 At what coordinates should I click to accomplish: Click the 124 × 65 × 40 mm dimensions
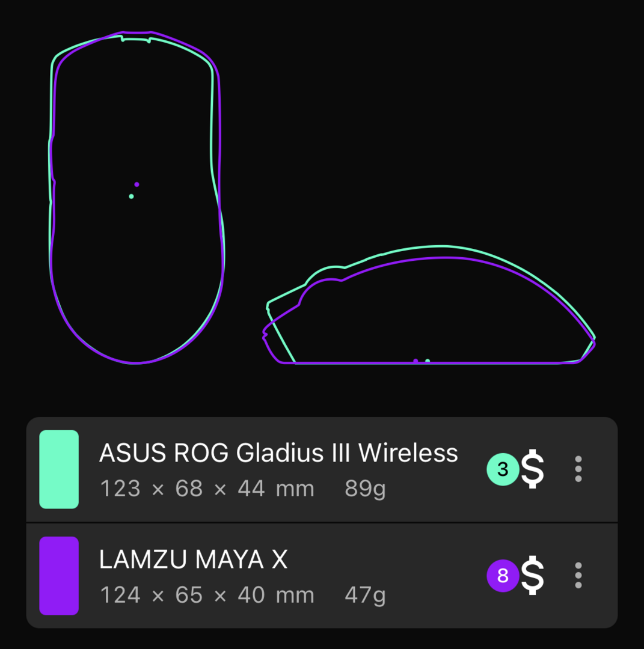207,595
